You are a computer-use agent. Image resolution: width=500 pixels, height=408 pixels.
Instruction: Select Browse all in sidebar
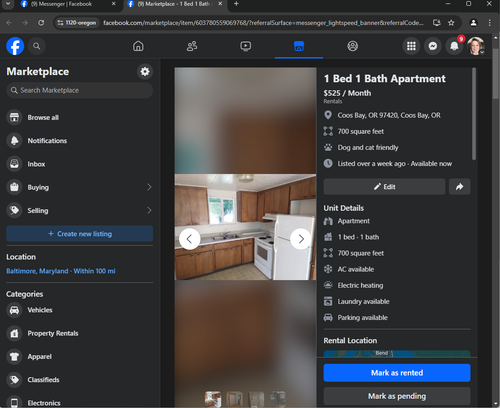[x=79, y=117]
